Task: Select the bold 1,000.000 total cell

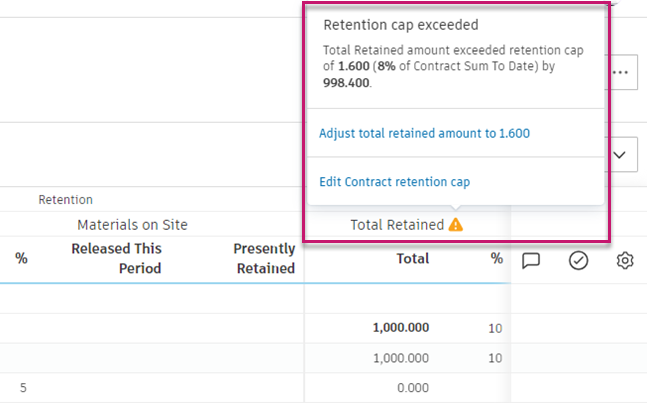Action: pyautogui.click(x=400, y=327)
